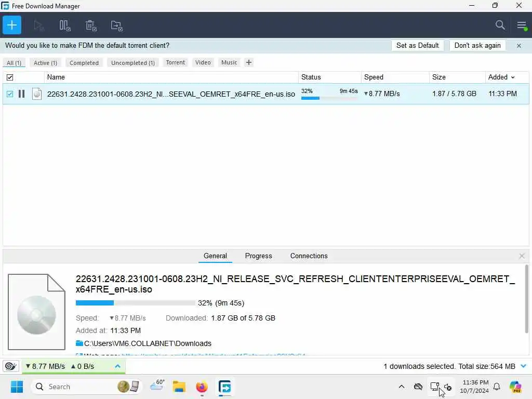Screen dimensions: 532x399
Task: Click the notification bell in taskbar
Action: click(497, 387)
